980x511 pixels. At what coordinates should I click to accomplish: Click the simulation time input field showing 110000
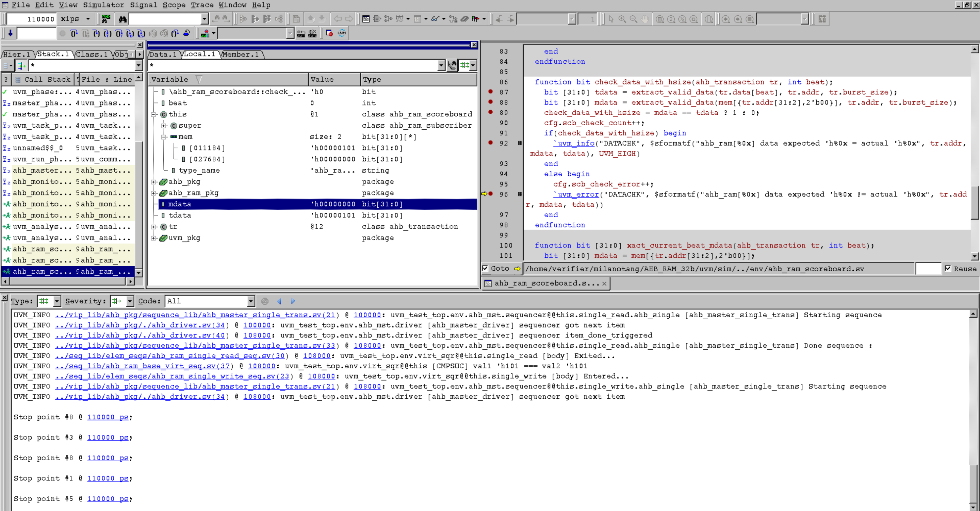32,19
